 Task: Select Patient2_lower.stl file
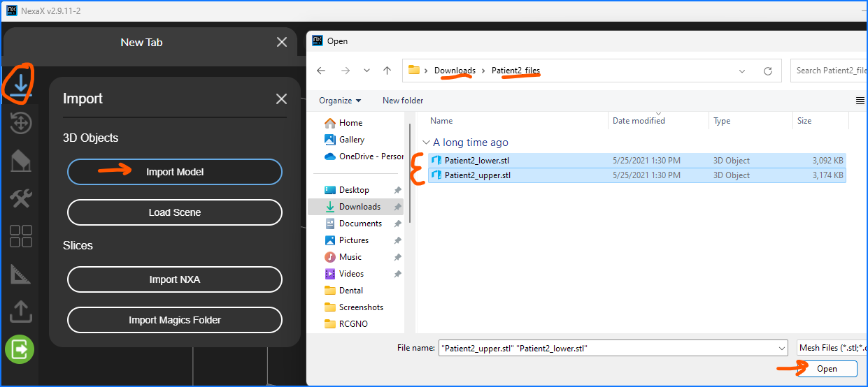(637, 160)
